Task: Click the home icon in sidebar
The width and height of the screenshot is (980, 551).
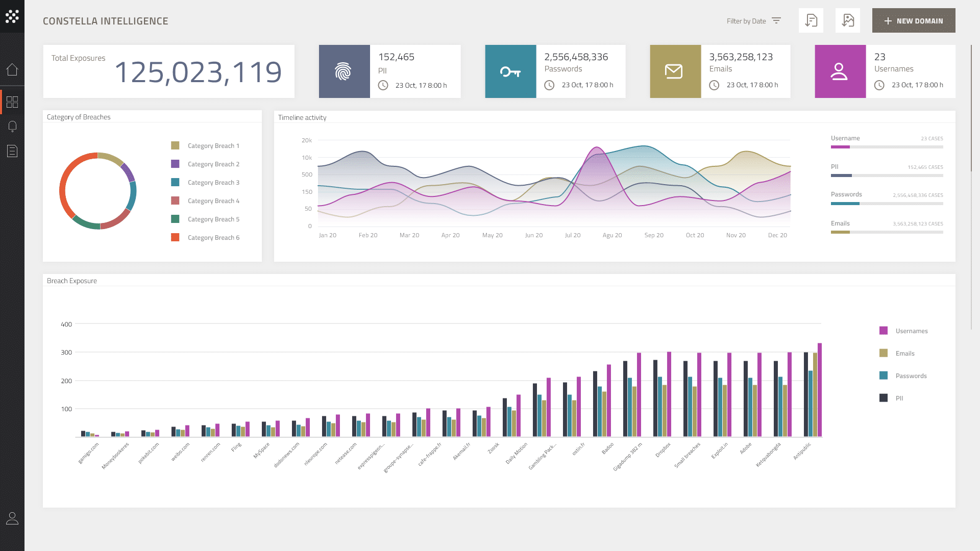Action: [x=12, y=69]
